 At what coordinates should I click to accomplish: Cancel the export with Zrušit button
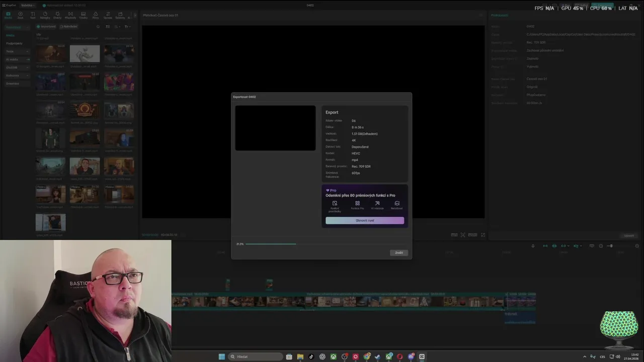click(399, 253)
